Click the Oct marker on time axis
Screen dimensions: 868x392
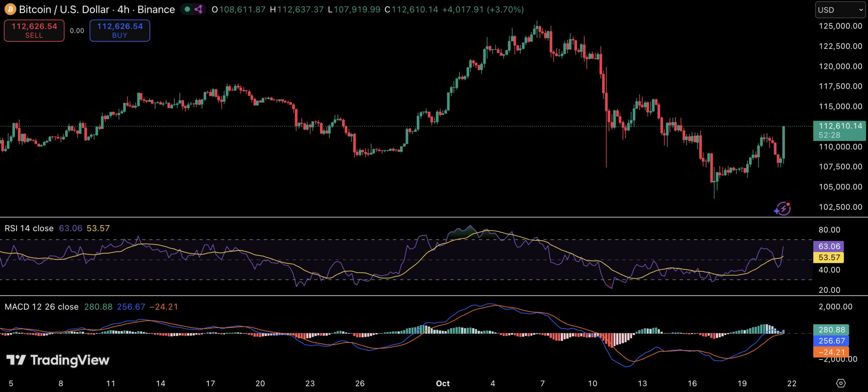[443, 384]
